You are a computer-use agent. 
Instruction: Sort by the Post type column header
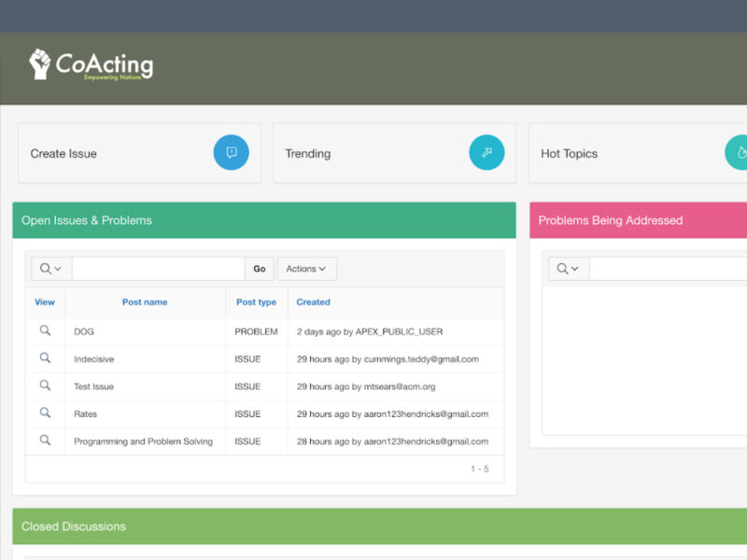click(x=256, y=302)
